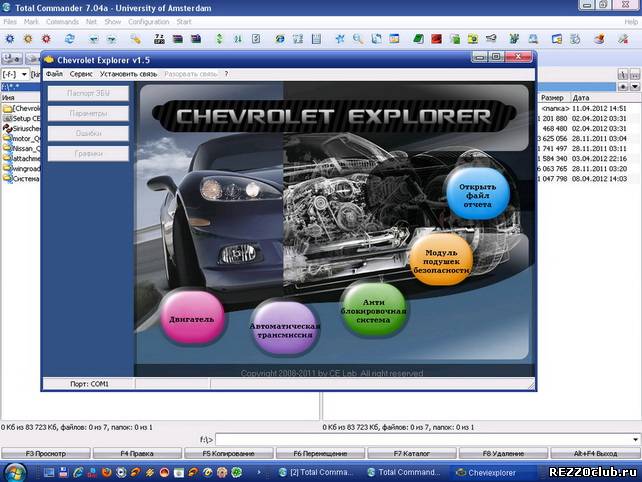Click the magnifier search toolbar icon
This screenshot has height=482, width=642.
(358, 39)
